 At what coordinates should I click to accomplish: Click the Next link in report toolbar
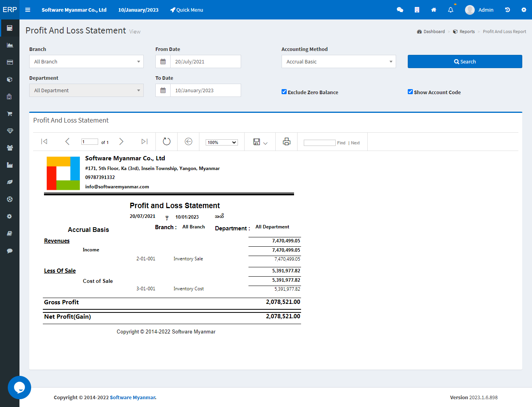pos(355,143)
